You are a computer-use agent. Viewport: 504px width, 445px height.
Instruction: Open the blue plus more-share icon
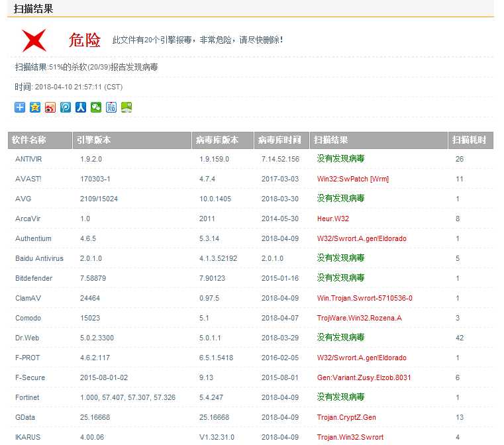pos(20,107)
